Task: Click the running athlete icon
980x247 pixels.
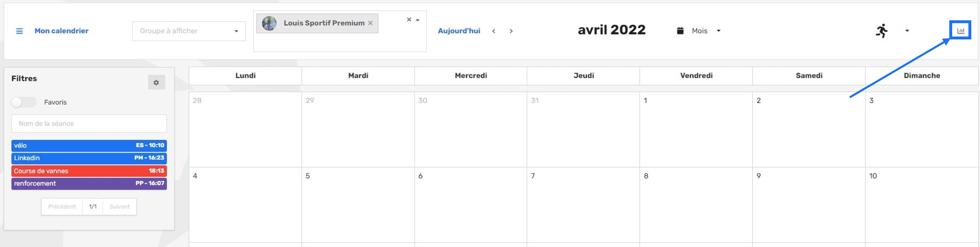Action: (881, 31)
